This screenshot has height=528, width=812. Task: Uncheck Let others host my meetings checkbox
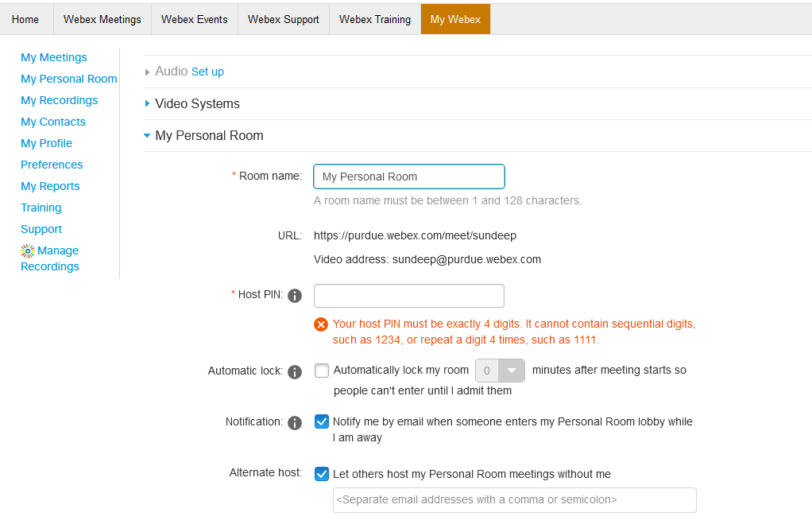point(322,474)
